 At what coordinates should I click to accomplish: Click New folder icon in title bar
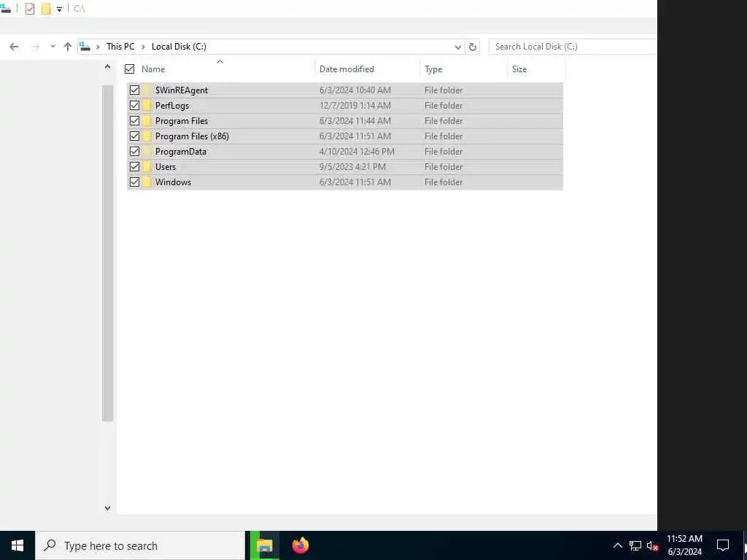[46, 9]
